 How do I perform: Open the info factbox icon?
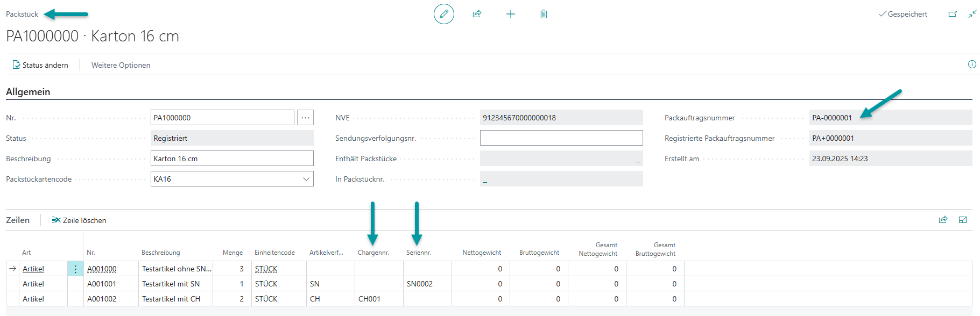(x=972, y=64)
